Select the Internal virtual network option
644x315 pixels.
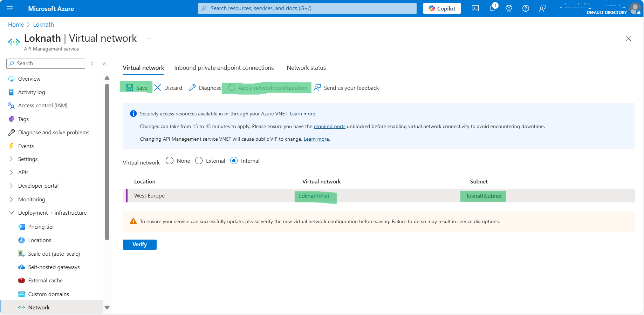234,161
